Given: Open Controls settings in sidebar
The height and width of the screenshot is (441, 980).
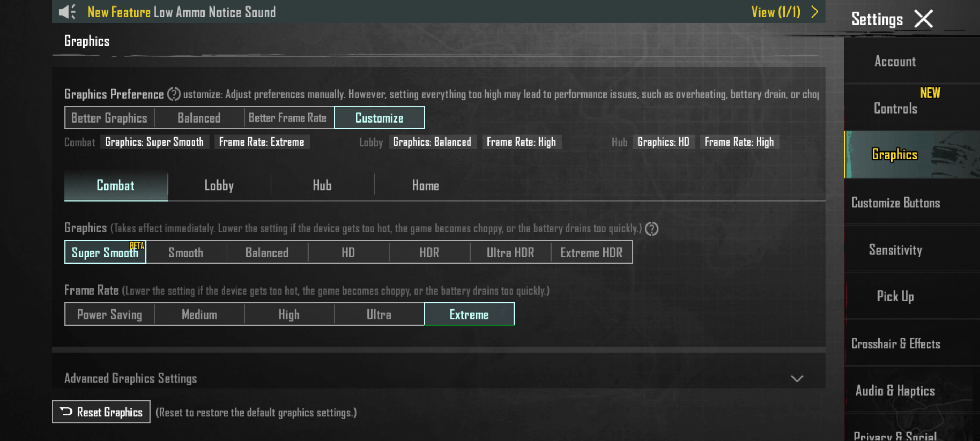Looking at the screenshot, I should pyautogui.click(x=895, y=108).
